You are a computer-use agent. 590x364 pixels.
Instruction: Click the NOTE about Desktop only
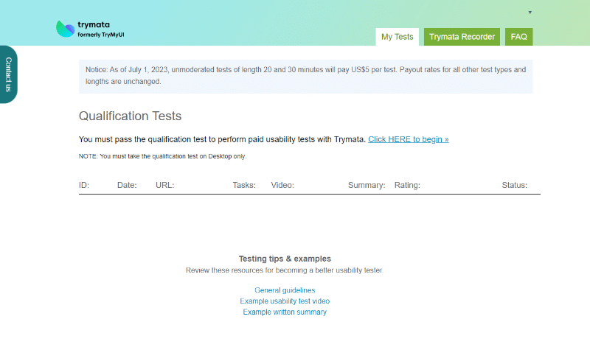[x=162, y=156]
